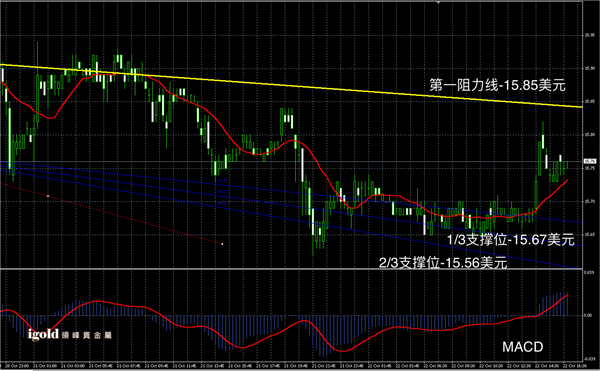
Task: Click the chart shift triangle marker at top
Action: click(438, 2)
